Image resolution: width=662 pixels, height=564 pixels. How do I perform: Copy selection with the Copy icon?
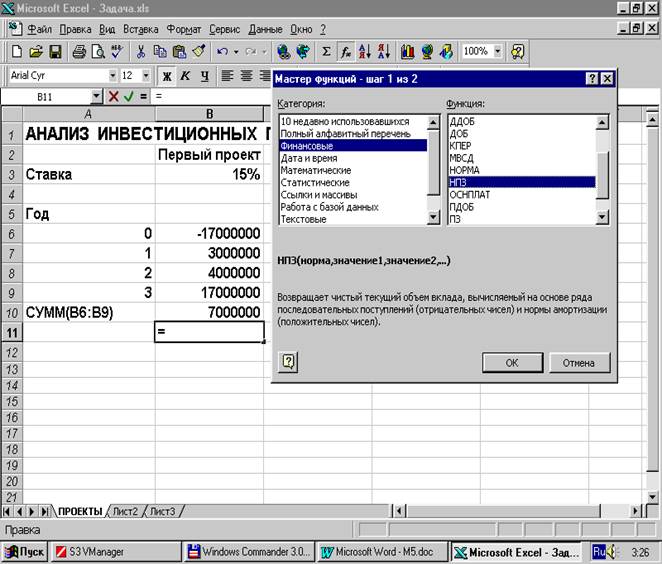click(160, 52)
